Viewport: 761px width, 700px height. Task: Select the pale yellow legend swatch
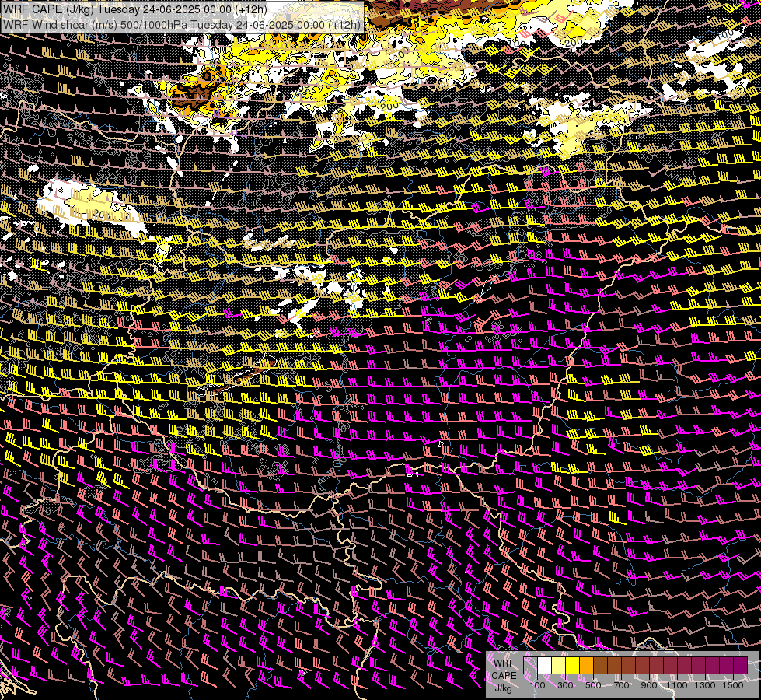pos(559,665)
